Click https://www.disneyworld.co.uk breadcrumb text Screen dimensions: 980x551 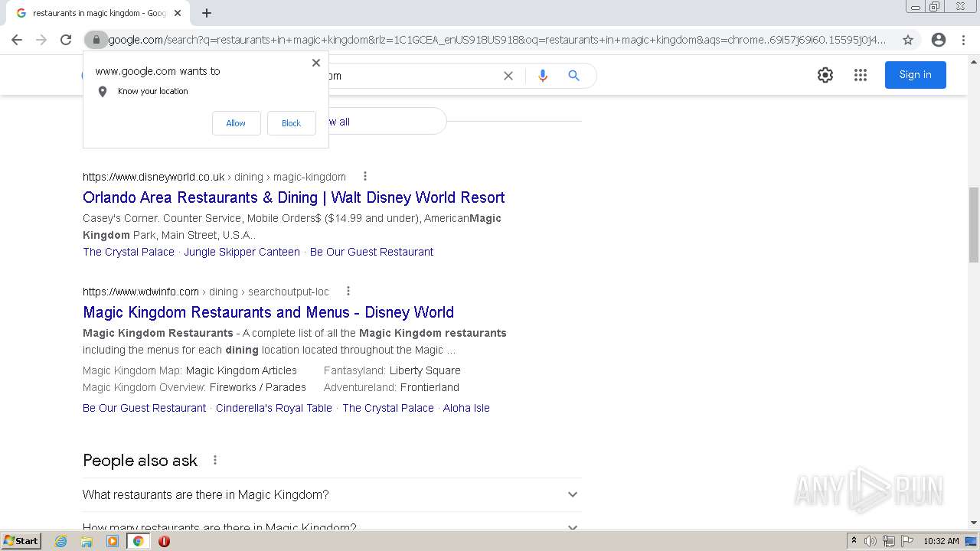tap(154, 177)
